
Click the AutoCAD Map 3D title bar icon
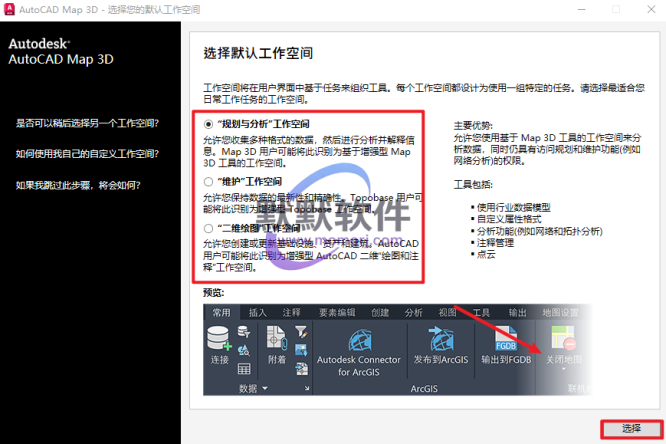click(11, 8)
